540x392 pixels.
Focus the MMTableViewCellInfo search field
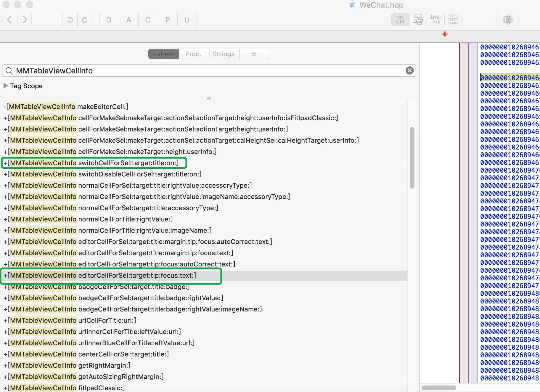click(x=209, y=71)
